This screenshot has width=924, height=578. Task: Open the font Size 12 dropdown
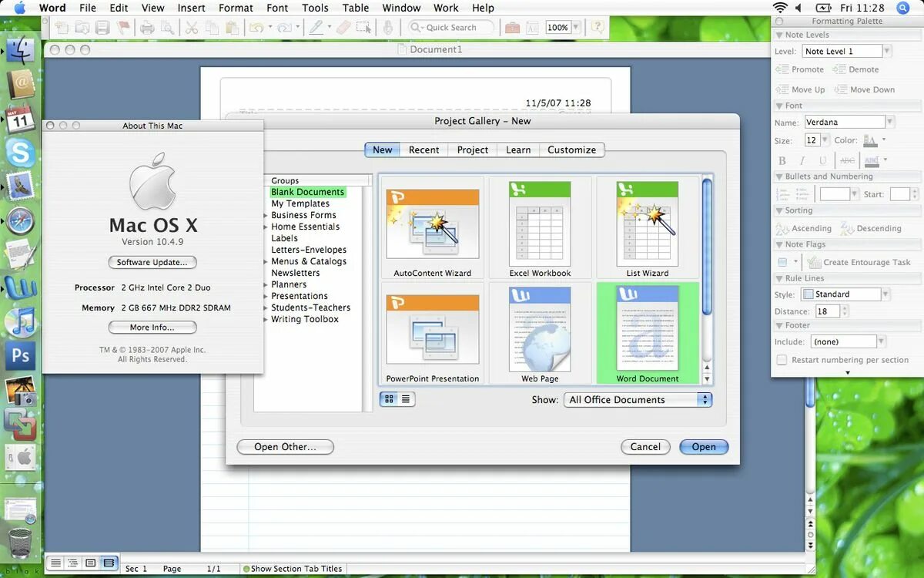click(825, 140)
